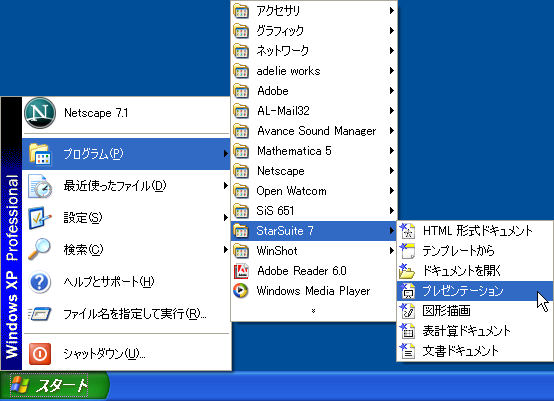Click the AL-Mail32 label text
This screenshot has width=554, height=401.
point(283,111)
